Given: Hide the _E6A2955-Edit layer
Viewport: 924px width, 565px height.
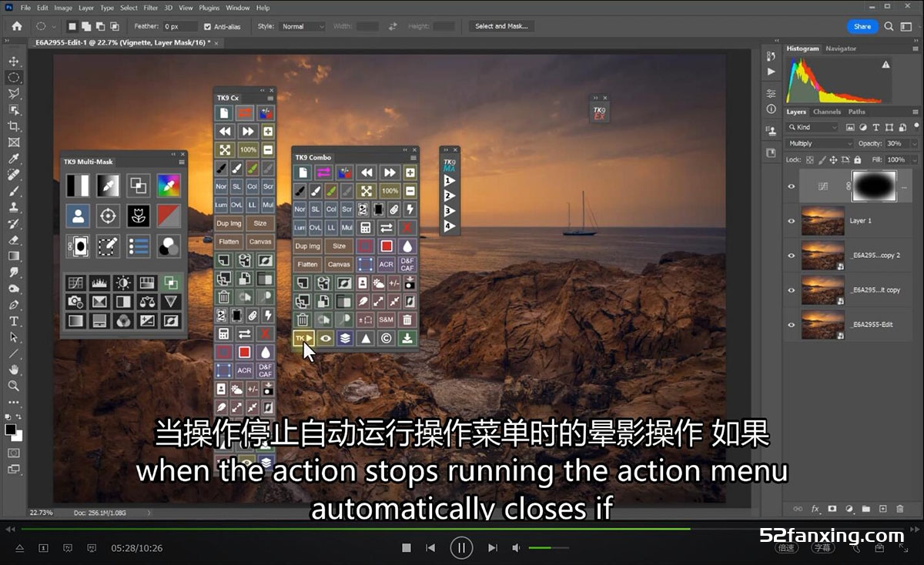Looking at the screenshot, I should pos(792,325).
